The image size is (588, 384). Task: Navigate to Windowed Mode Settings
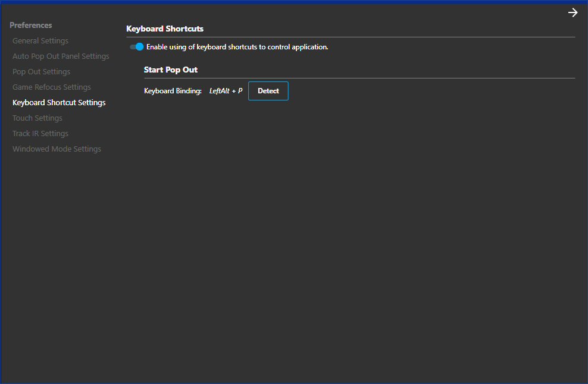(x=57, y=149)
